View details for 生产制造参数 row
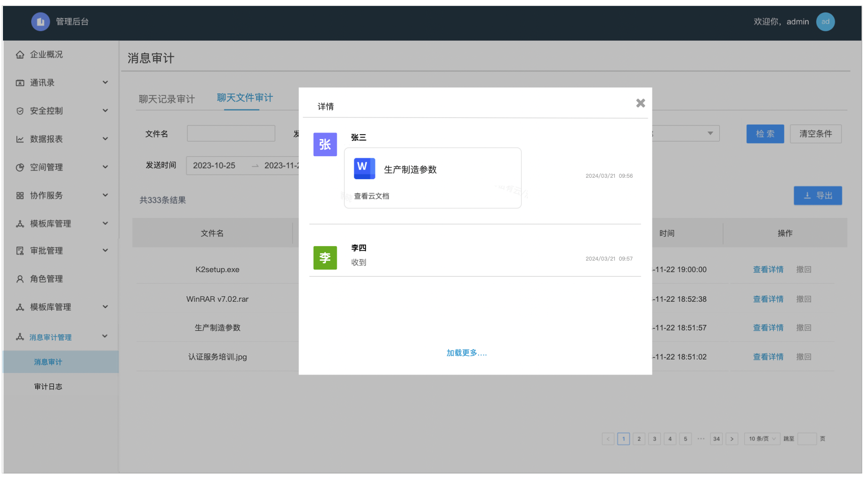The width and height of the screenshot is (868, 479). tap(768, 328)
